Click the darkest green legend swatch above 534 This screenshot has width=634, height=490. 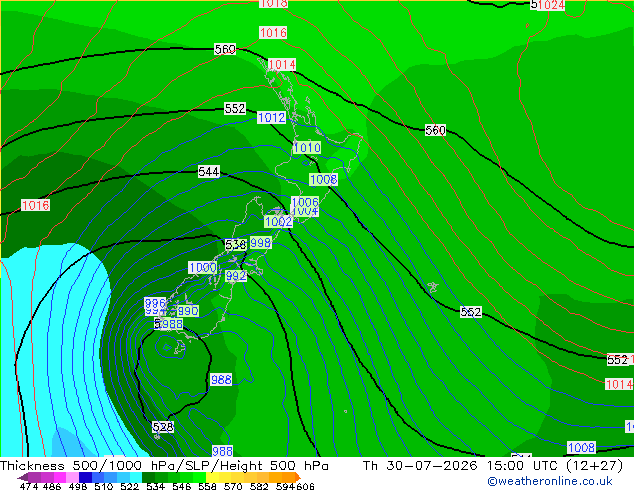coord(148,477)
